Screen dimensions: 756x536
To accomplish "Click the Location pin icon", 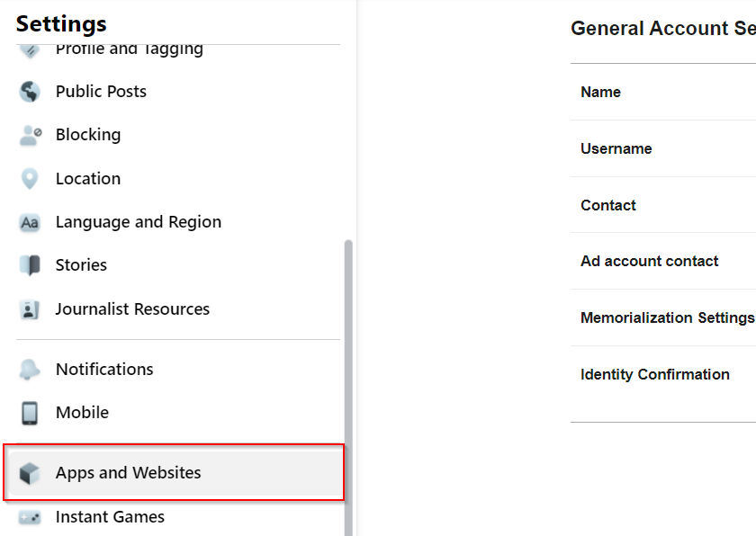I will pos(30,179).
